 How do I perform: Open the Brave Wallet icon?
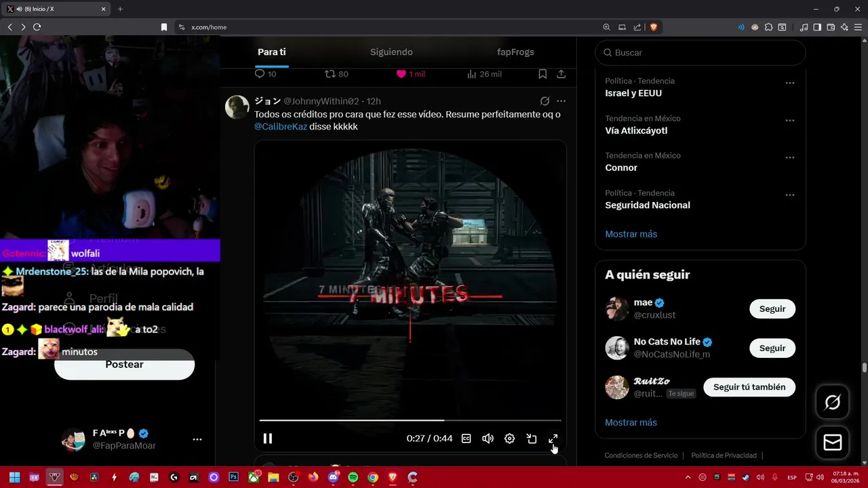831,27
